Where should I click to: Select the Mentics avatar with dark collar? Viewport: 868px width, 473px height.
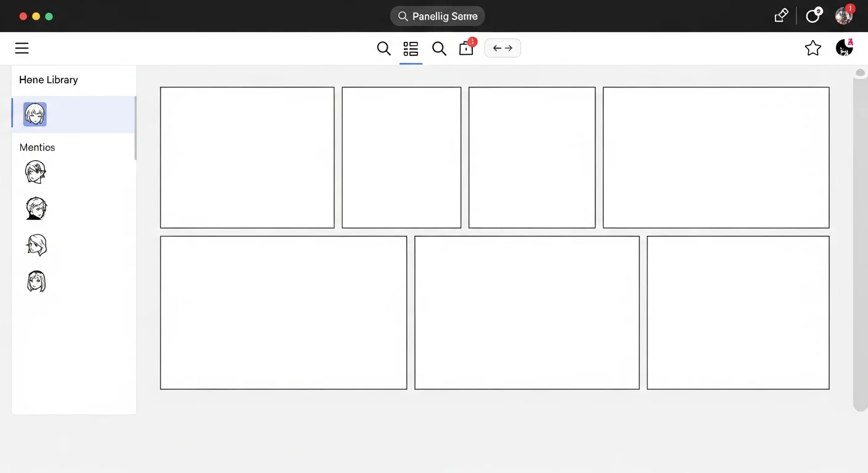click(x=36, y=209)
